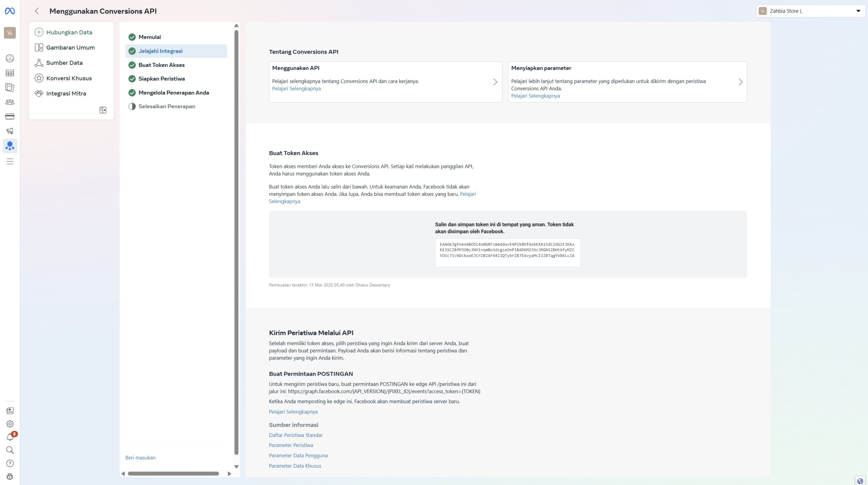
Task: Expand the Menggunakan API card chevron
Action: pyautogui.click(x=495, y=82)
